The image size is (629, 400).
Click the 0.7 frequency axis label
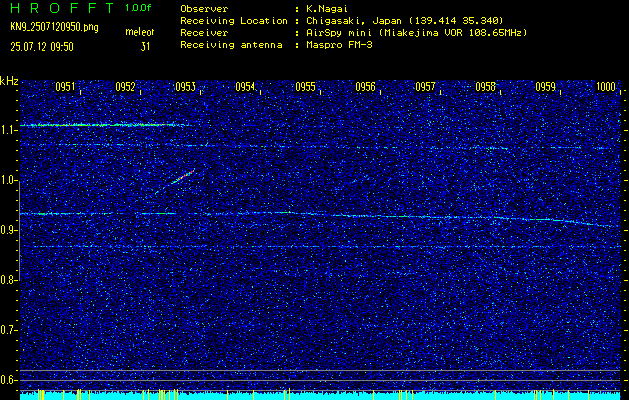point(8,330)
